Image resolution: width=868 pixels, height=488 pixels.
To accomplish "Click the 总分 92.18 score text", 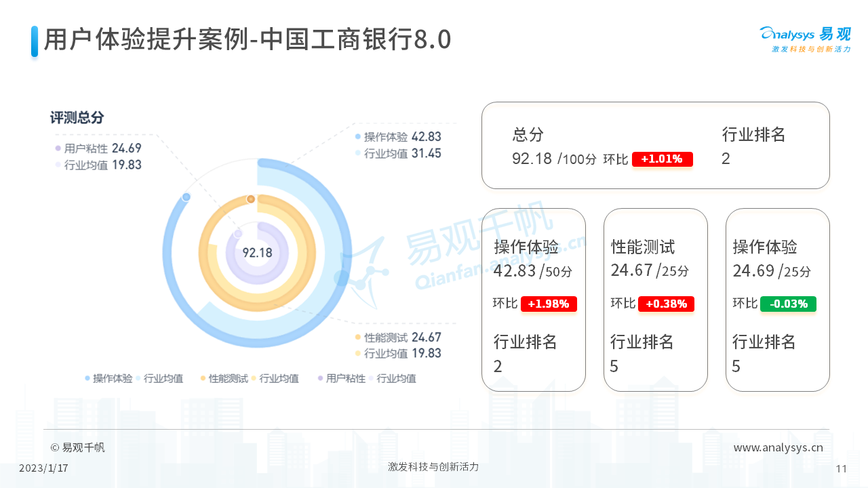I will (532, 159).
